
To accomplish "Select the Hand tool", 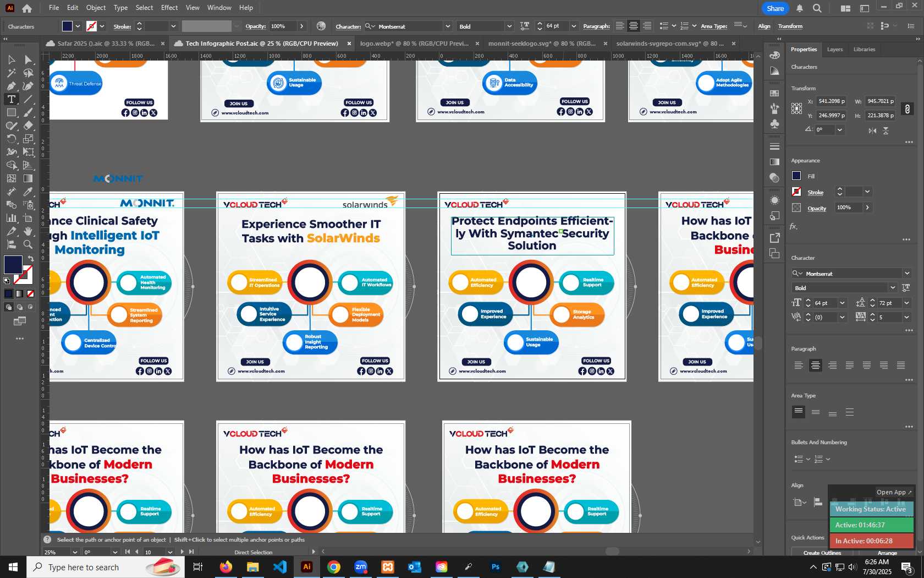I will coord(28,231).
